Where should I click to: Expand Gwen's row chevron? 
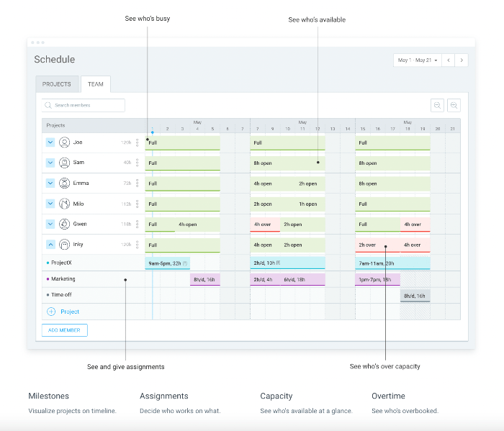click(x=50, y=224)
